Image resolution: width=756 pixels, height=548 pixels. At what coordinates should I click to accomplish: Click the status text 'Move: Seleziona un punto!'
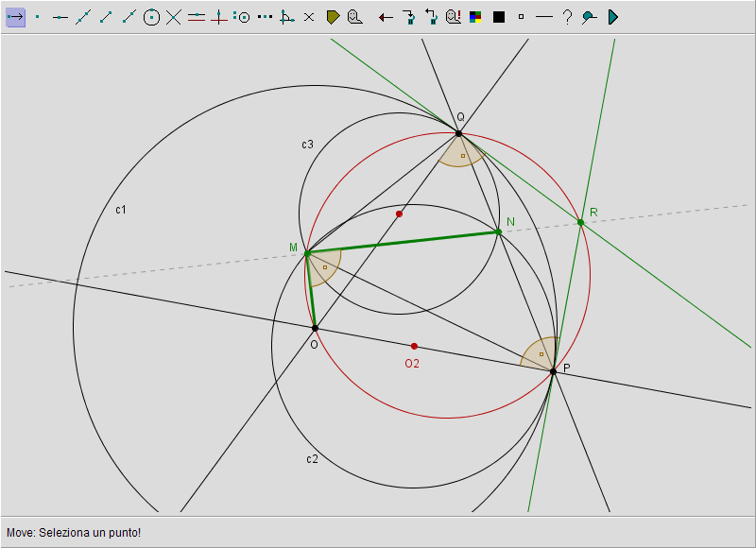[x=74, y=533]
